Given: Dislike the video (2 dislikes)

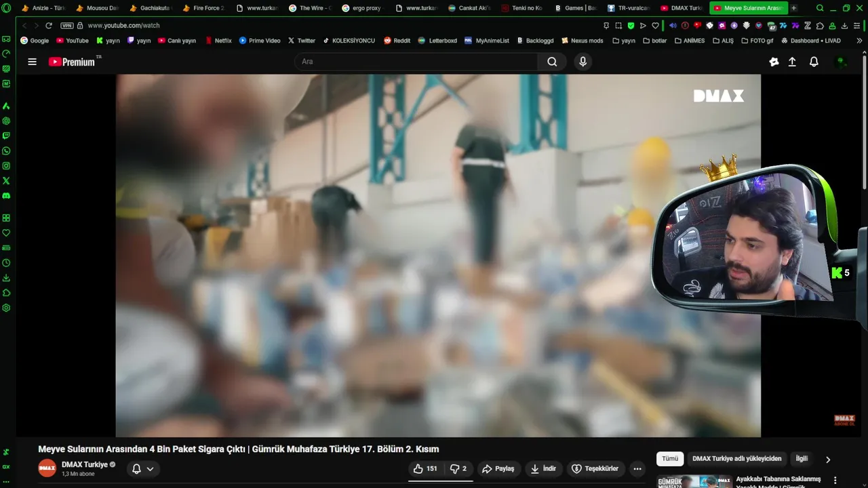Looking at the screenshot, I should (x=459, y=468).
